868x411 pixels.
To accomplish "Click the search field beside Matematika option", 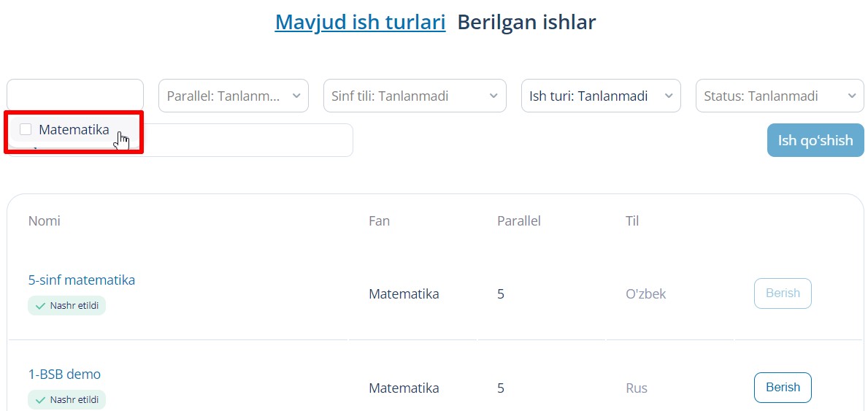I will pos(248,140).
